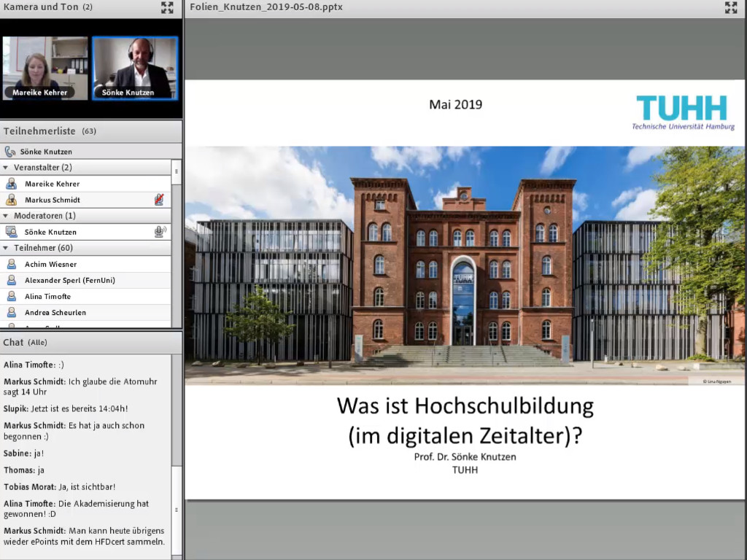Click the attendee list scrollbar grip

(177, 171)
